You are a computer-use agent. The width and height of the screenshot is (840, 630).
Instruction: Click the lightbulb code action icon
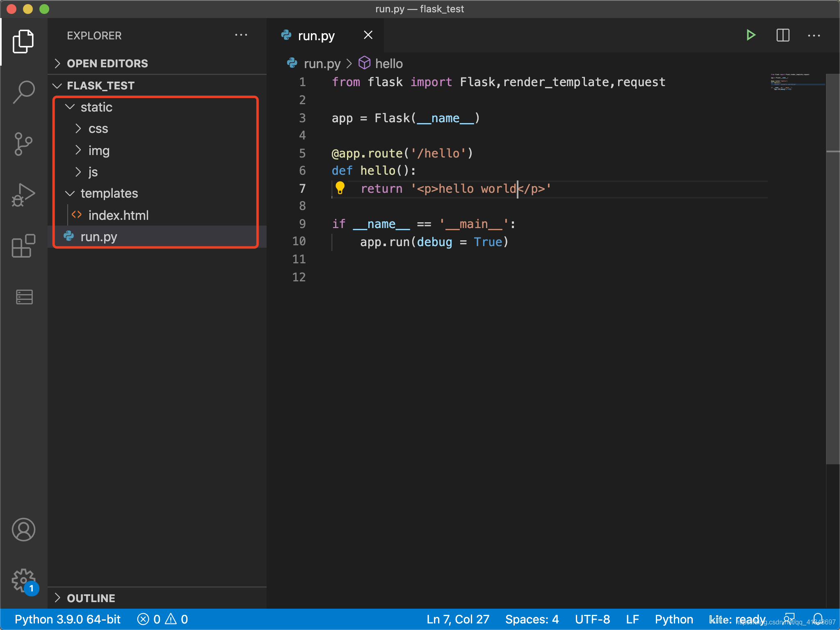(340, 188)
